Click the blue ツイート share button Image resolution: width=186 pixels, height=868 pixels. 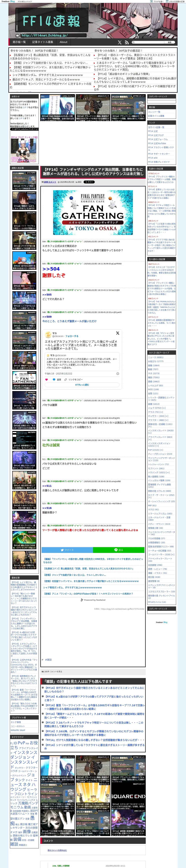[x=67, y=550]
